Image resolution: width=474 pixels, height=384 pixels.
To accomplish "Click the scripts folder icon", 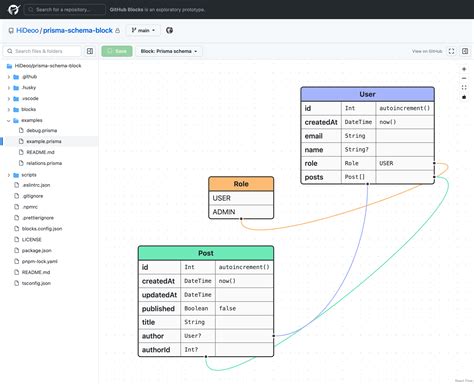I will pyautogui.click(x=16, y=175).
